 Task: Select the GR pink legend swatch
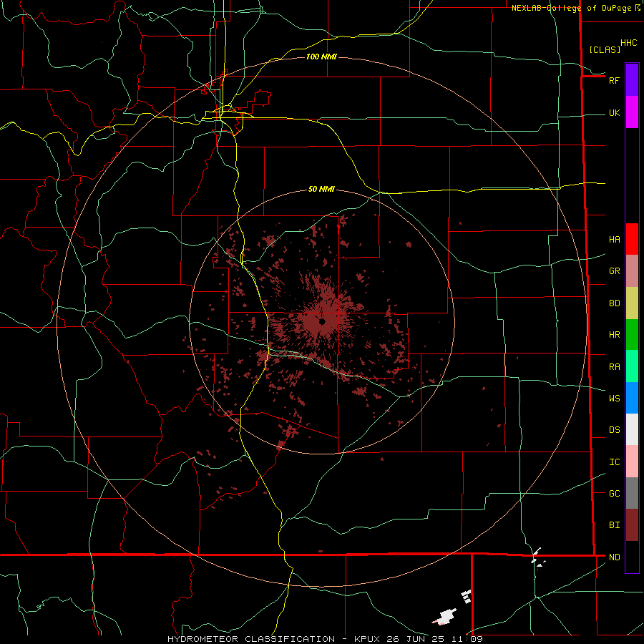(x=632, y=271)
